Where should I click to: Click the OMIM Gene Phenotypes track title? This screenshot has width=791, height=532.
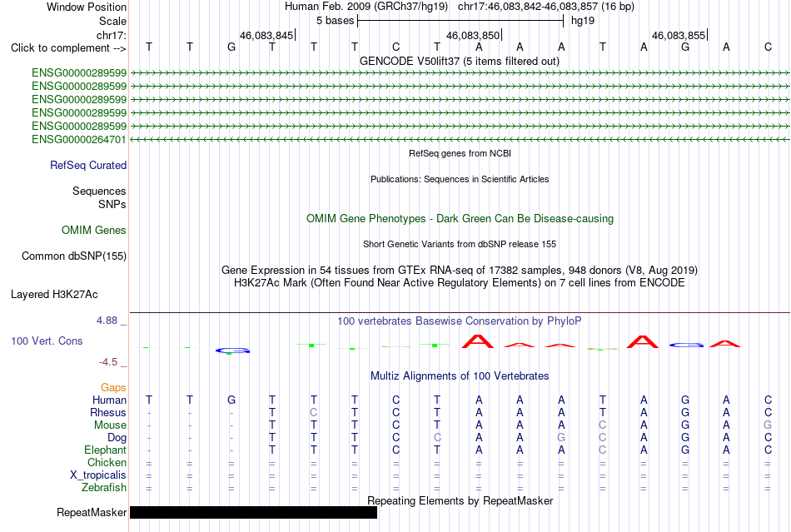pyautogui.click(x=460, y=219)
